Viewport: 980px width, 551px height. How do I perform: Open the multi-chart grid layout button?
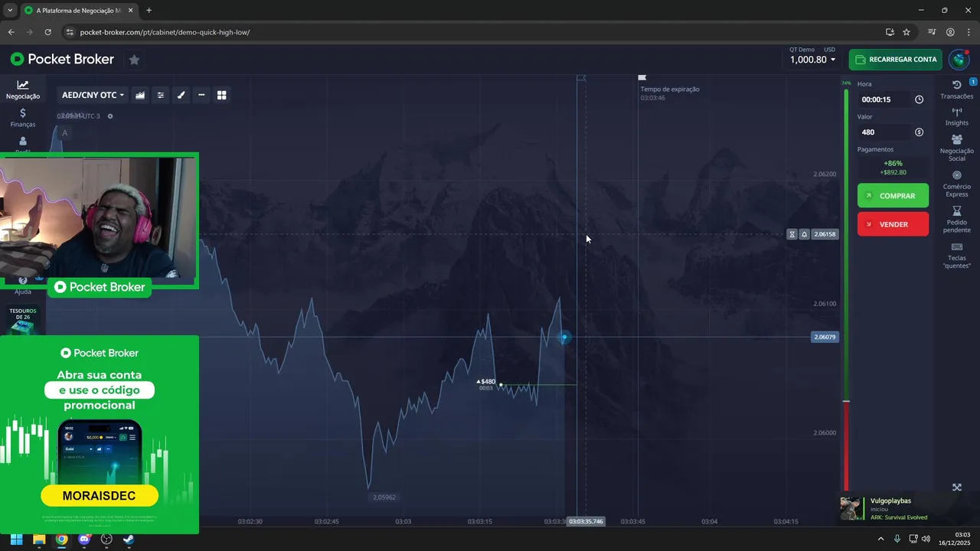222,95
